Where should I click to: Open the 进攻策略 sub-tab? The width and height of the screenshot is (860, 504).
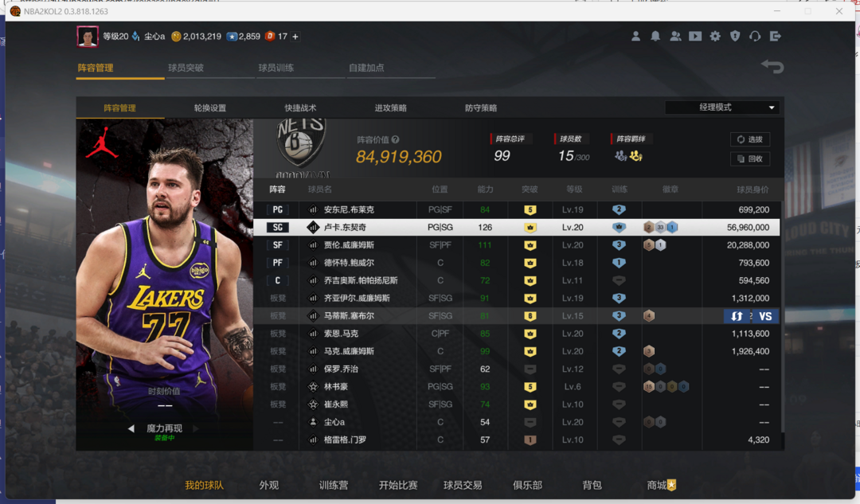tap(390, 108)
